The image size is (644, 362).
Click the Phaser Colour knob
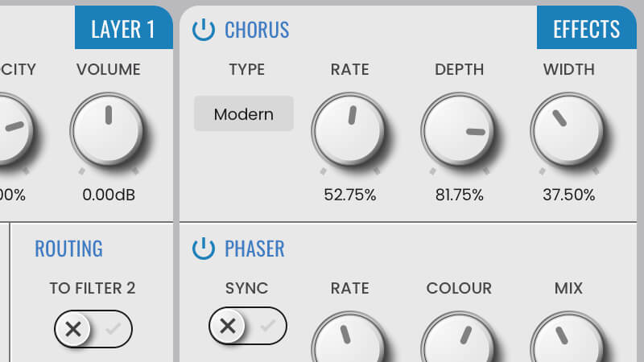pyautogui.click(x=459, y=337)
